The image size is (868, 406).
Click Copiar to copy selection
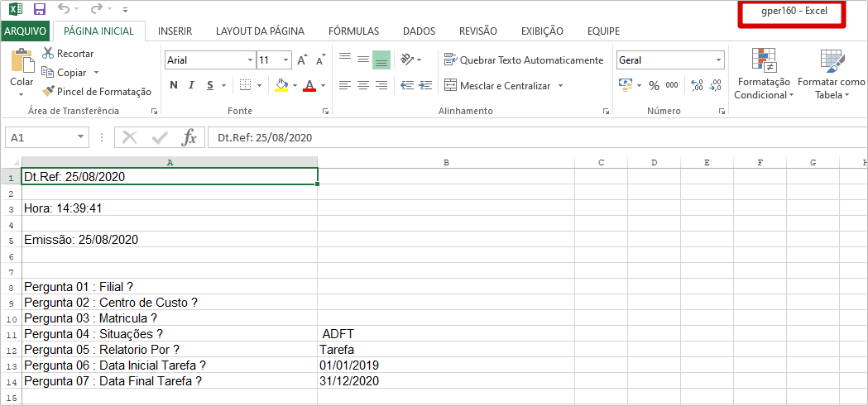(x=65, y=73)
